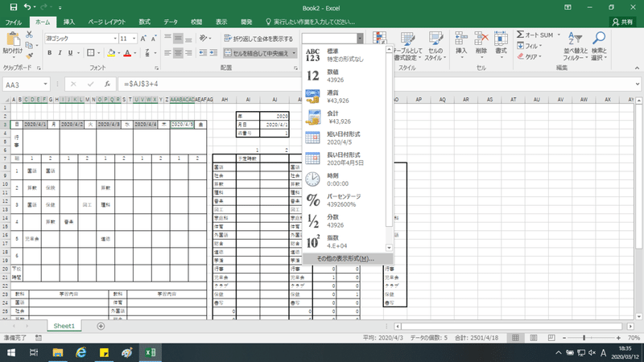Expand the formula bar
This screenshot has width=644, height=362.
pyautogui.click(x=638, y=84)
